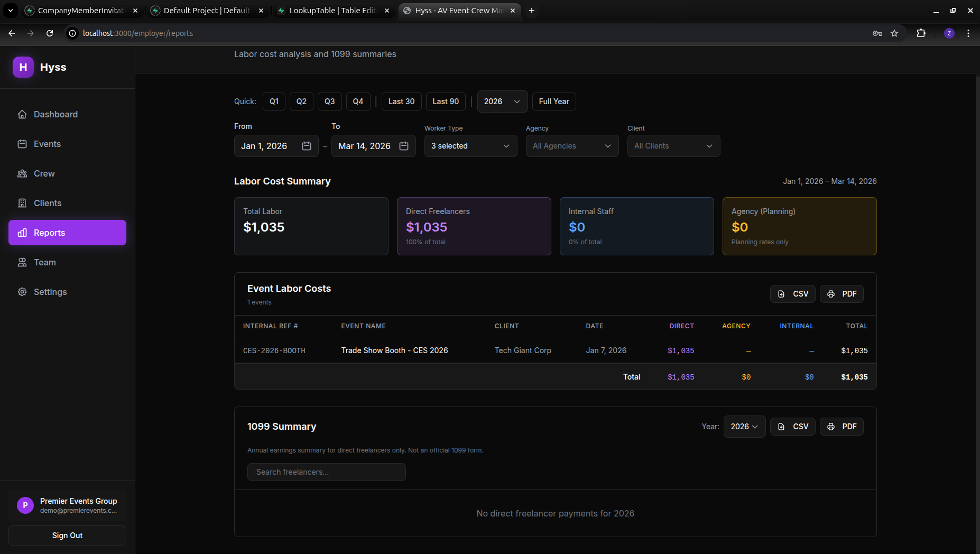View site information icon in address bar
Screen dimensions: 980x554
(72, 33)
